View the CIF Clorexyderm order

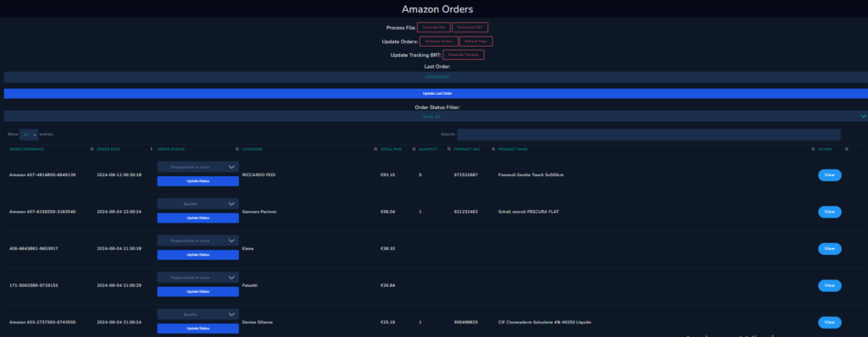click(x=829, y=322)
